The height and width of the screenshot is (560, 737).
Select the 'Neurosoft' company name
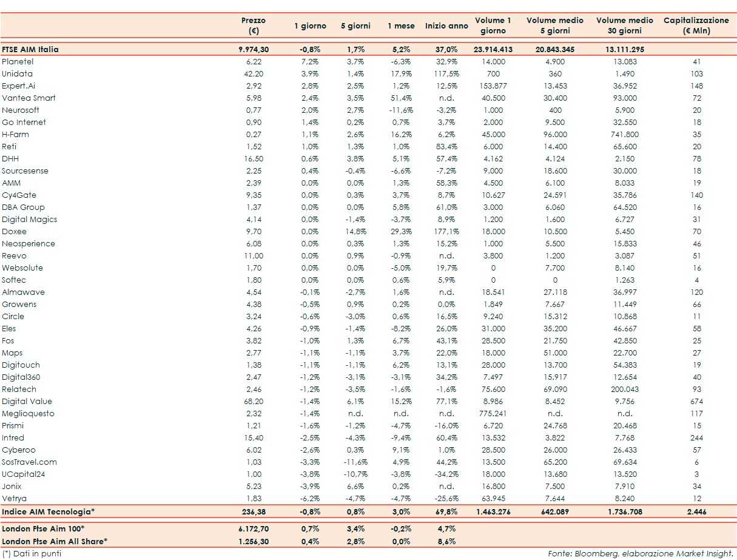(x=19, y=110)
